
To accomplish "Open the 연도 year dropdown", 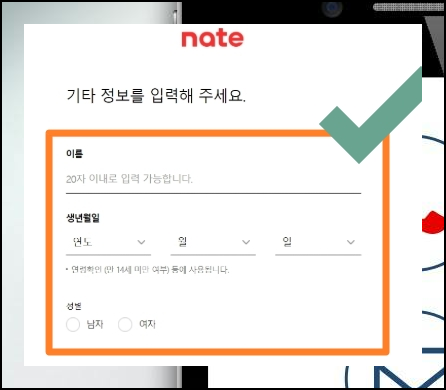I will (108, 242).
